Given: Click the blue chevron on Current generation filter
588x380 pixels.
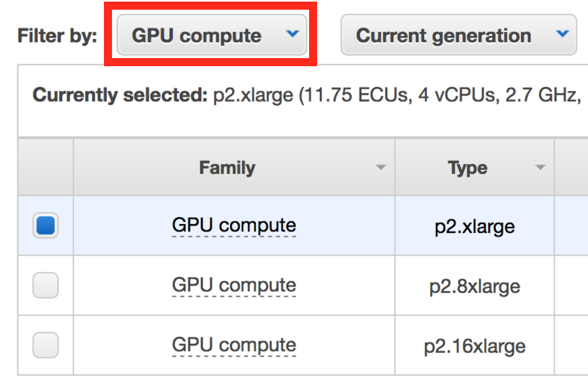Looking at the screenshot, I should point(563,34).
